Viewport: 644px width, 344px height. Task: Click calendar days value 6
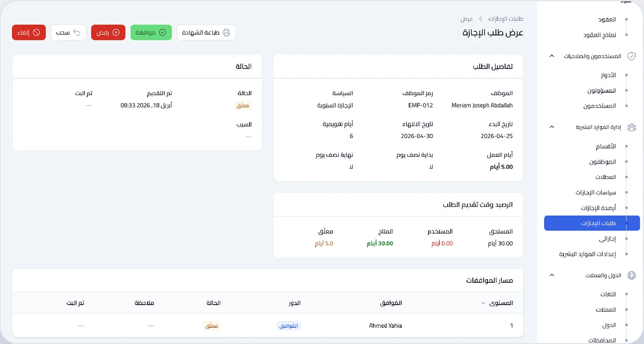coord(351,136)
